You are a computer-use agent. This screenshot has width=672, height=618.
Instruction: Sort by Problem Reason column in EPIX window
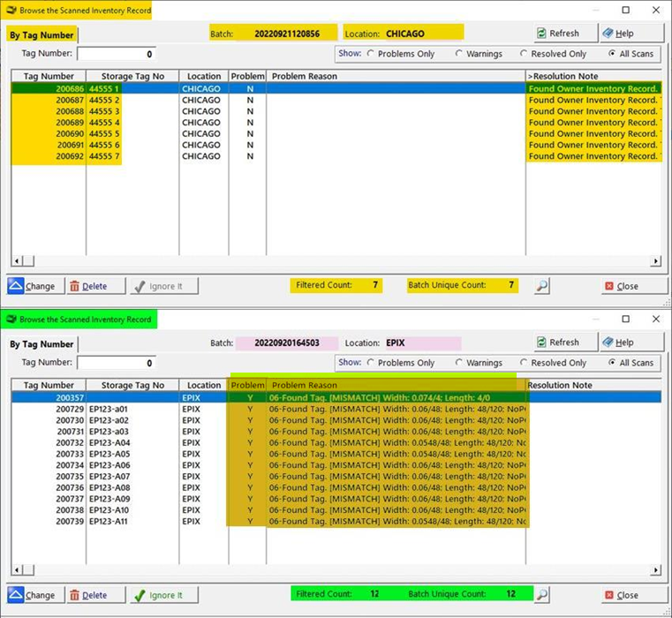pyautogui.click(x=305, y=386)
